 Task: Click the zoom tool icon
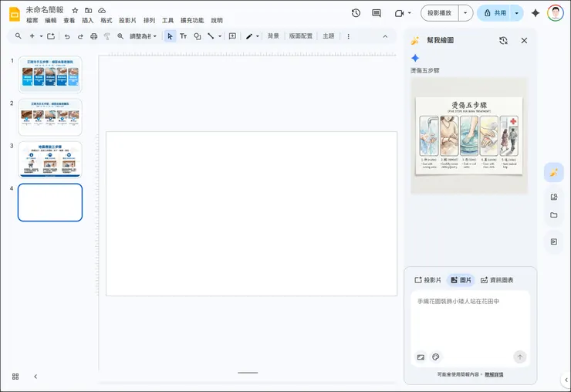(120, 36)
